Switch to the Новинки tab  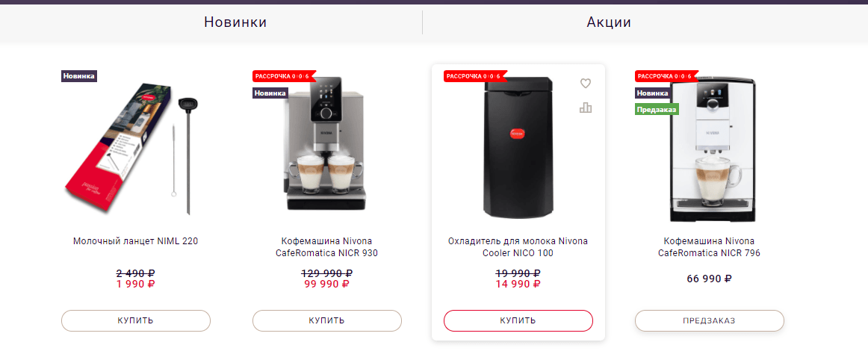point(235,22)
